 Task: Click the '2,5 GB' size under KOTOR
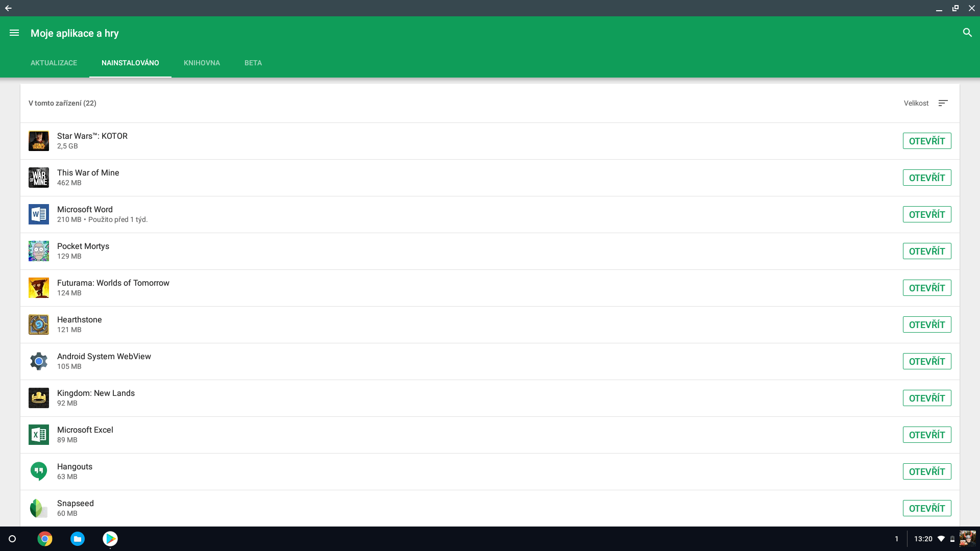click(67, 146)
